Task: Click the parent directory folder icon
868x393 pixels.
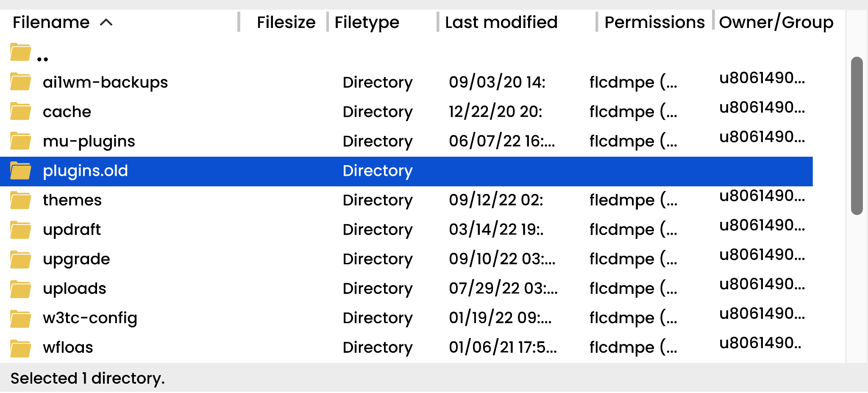Action: pos(20,53)
